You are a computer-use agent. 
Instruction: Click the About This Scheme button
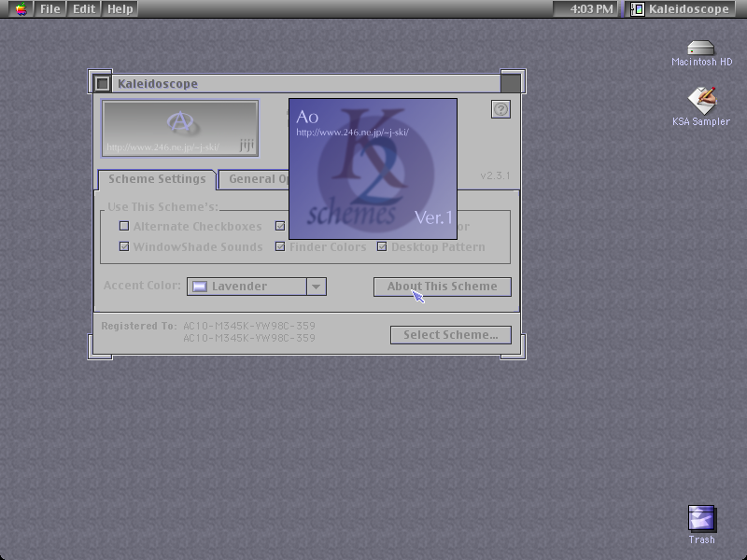(x=442, y=287)
